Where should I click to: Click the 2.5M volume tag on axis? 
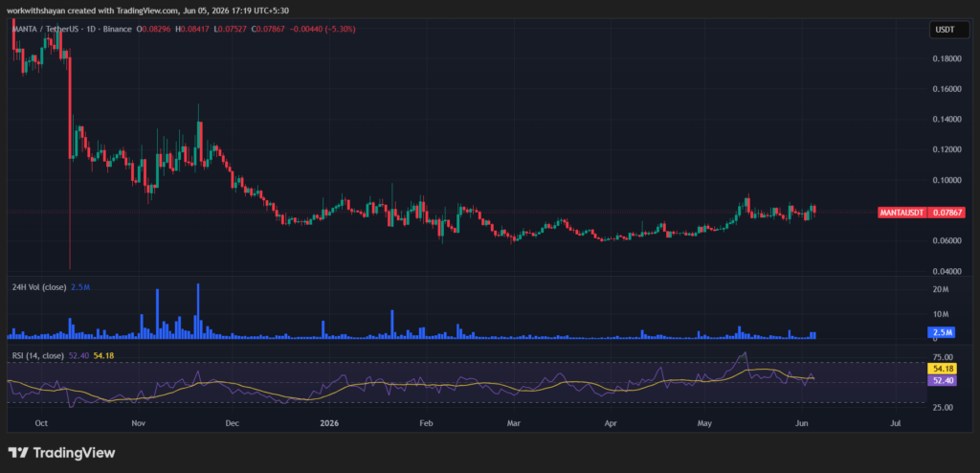click(x=943, y=332)
